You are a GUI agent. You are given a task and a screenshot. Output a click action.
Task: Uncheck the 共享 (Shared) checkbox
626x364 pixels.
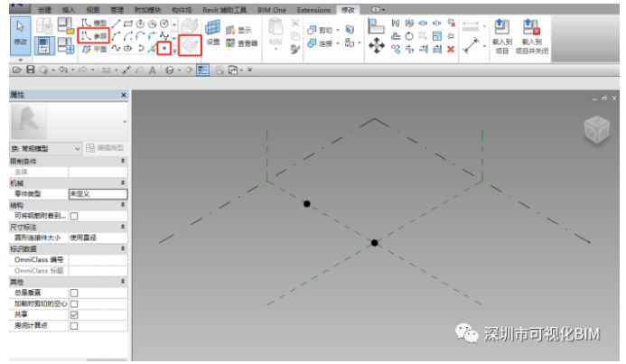click(74, 315)
